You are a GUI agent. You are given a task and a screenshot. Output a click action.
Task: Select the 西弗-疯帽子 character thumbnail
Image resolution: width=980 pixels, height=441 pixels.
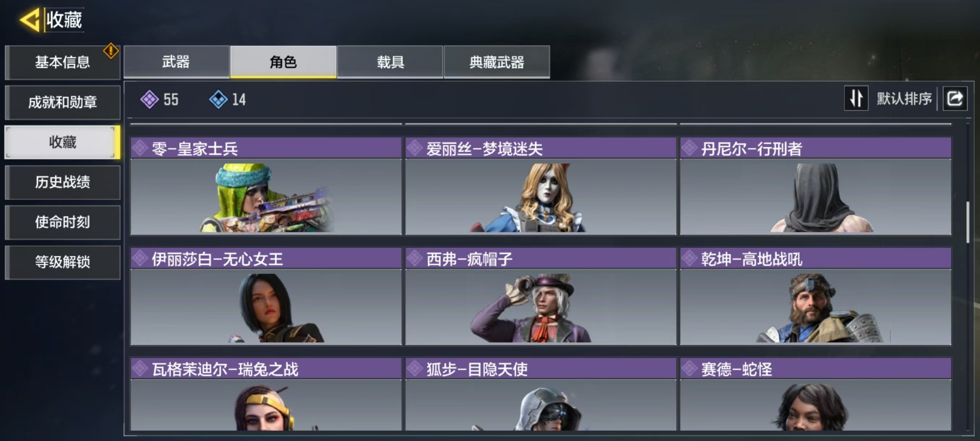click(541, 307)
